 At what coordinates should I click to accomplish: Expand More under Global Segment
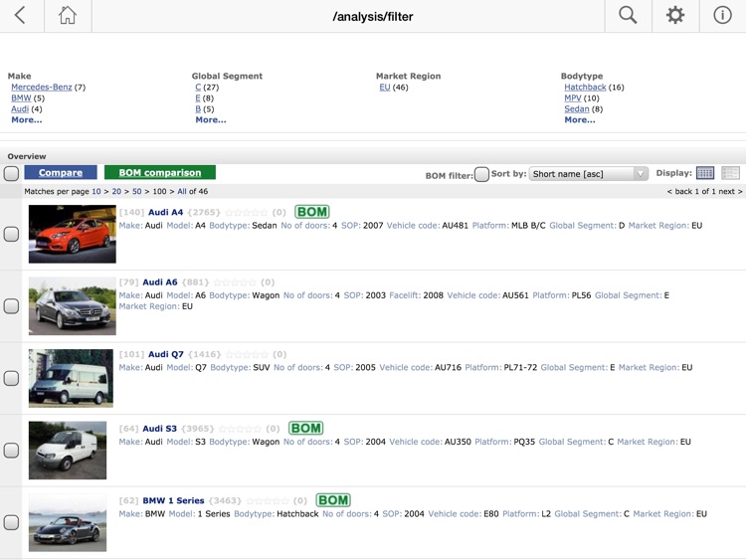click(211, 120)
